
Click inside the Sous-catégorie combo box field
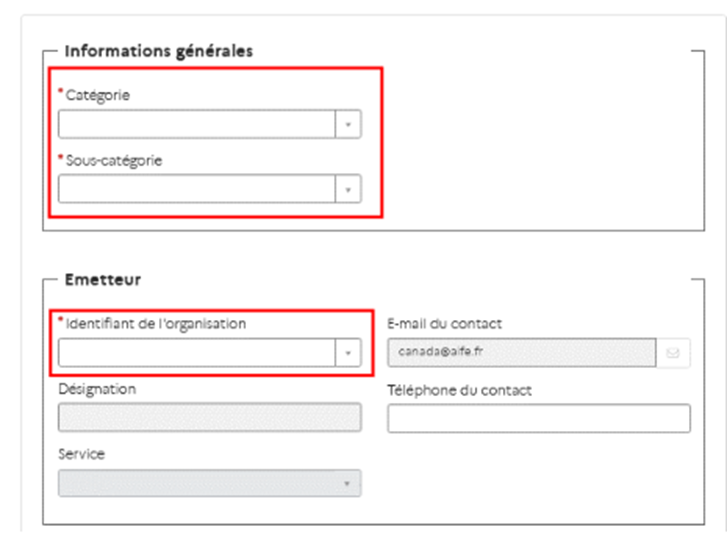[x=197, y=189]
